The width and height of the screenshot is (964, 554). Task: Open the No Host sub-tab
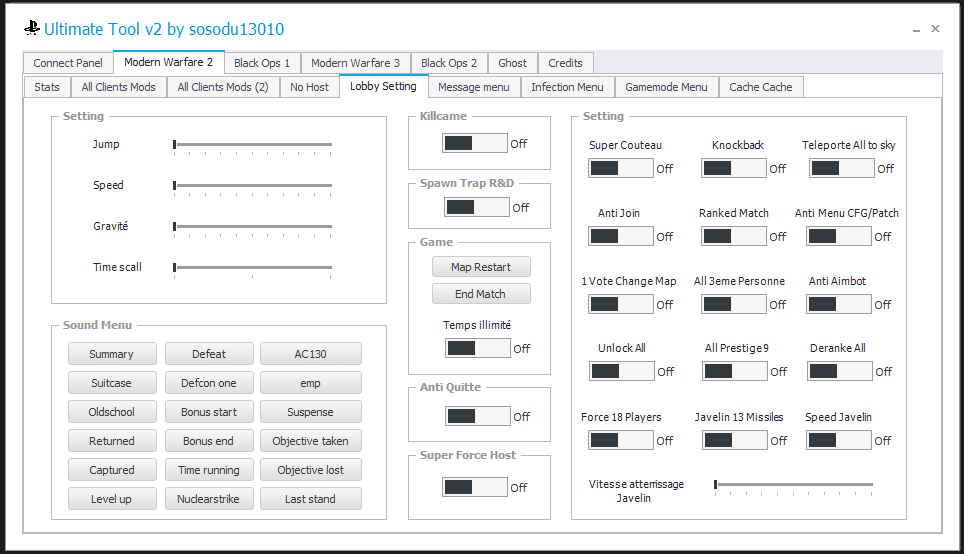pyautogui.click(x=309, y=87)
